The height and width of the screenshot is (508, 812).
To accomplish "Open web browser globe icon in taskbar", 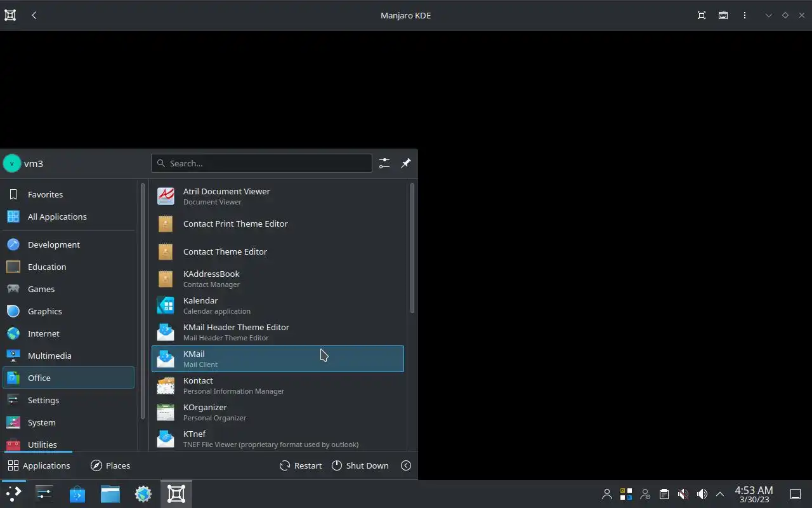I will (143, 494).
